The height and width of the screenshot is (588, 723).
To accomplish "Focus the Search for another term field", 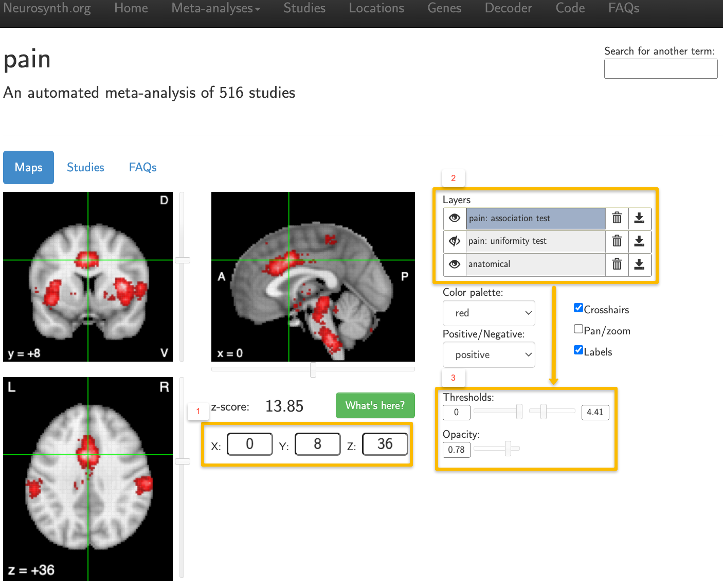I will click(661, 68).
